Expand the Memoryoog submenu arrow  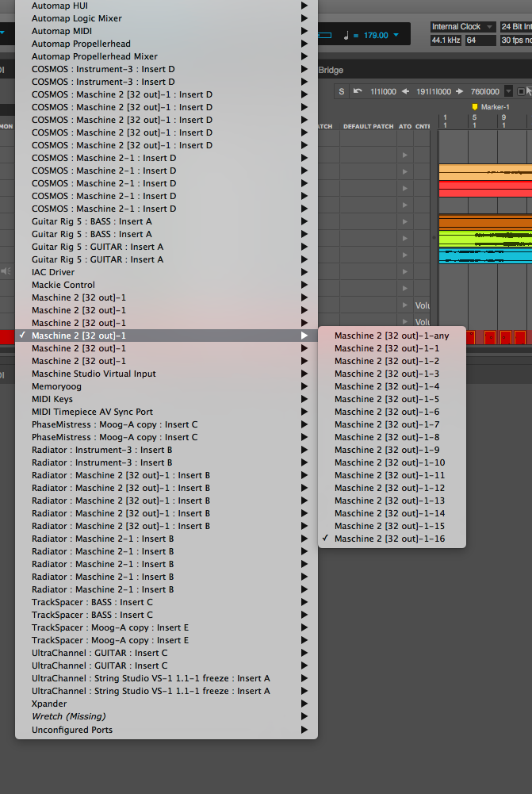(x=304, y=386)
